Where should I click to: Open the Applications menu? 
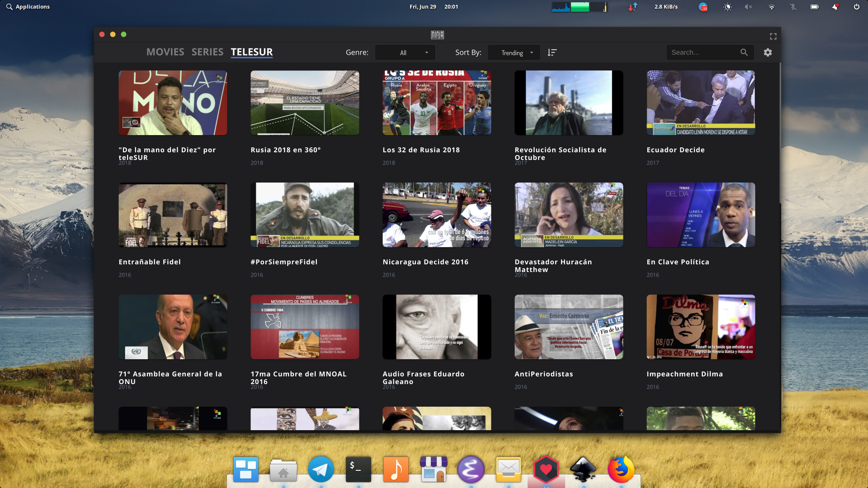coord(33,7)
